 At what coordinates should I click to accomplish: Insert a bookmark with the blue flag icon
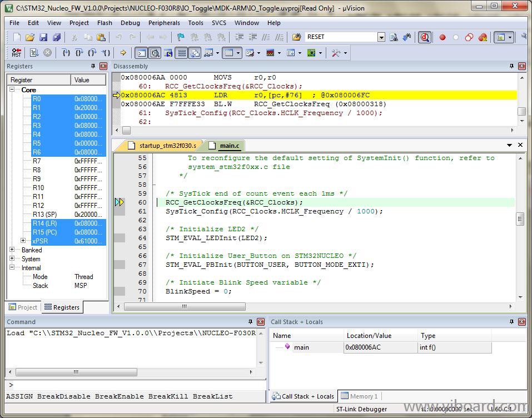point(181,37)
